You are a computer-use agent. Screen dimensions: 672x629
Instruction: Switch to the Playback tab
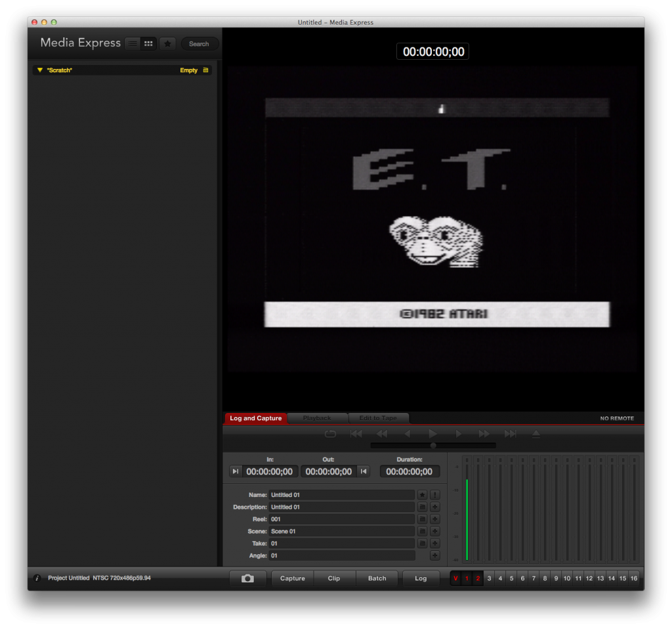click(317, 418)
